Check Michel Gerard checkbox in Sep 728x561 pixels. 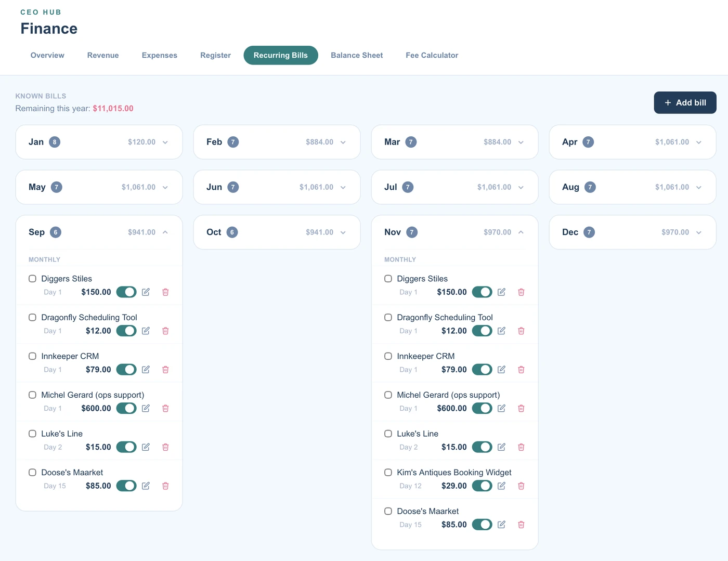pos(32,395)
